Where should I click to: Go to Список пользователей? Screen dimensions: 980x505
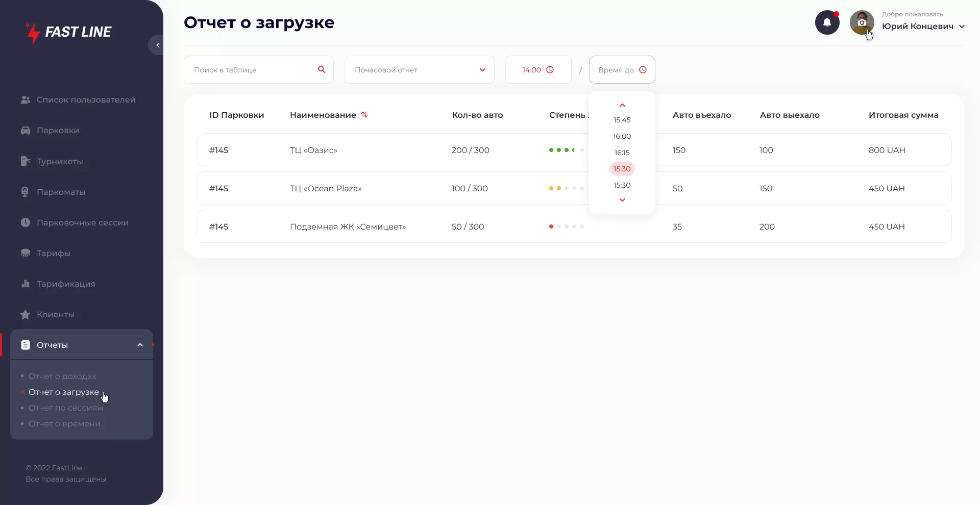click(86, 100)
